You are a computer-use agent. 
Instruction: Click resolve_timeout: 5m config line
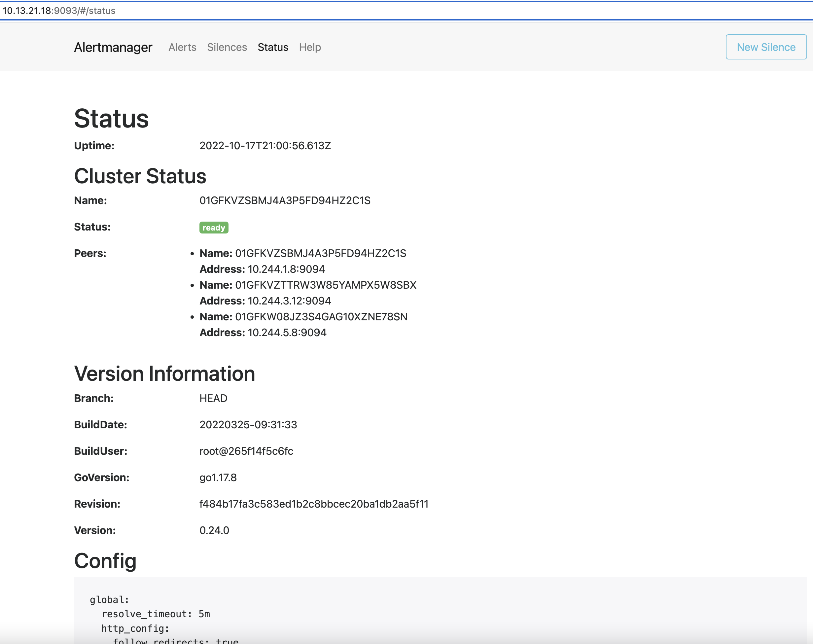(156, 614)
